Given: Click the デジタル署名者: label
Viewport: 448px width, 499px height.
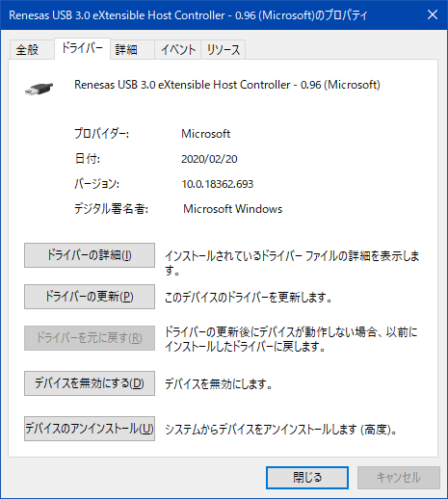Looking at the screenshot, I should pyautogui.click(x=111, y=209).
